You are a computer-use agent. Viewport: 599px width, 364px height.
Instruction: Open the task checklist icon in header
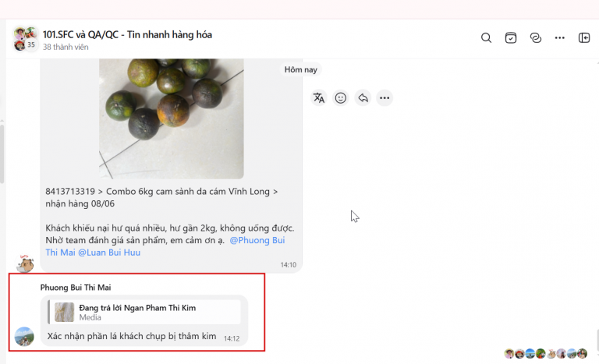[x=510, y=38]
